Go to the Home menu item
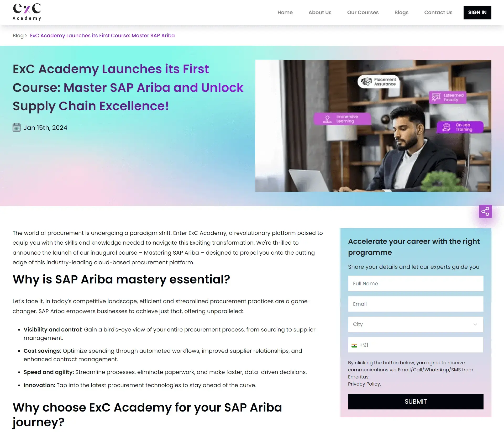 285,12
